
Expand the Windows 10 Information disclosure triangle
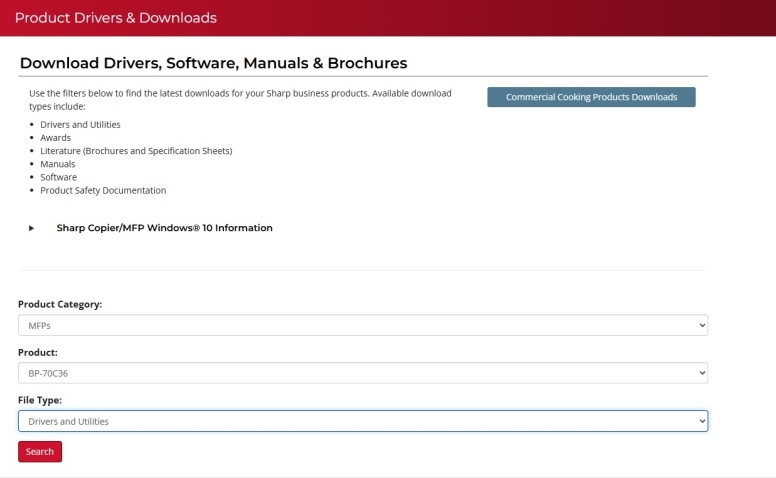32,228
